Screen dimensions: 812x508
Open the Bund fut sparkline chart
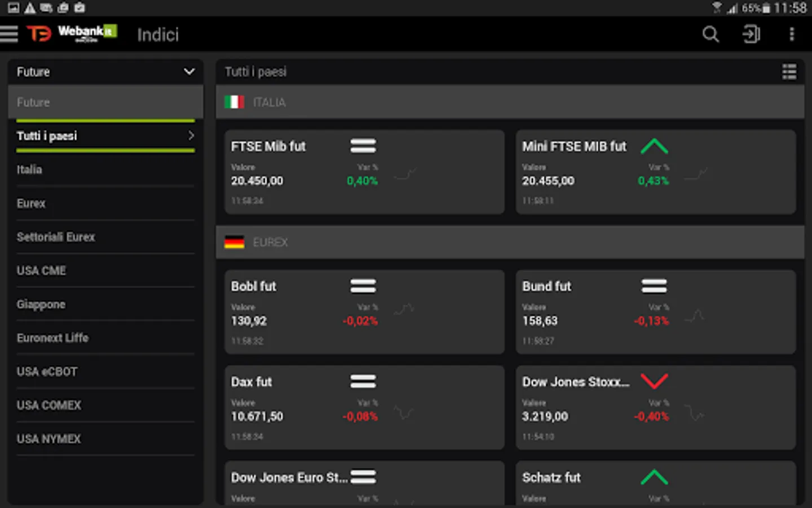[695, 316]
